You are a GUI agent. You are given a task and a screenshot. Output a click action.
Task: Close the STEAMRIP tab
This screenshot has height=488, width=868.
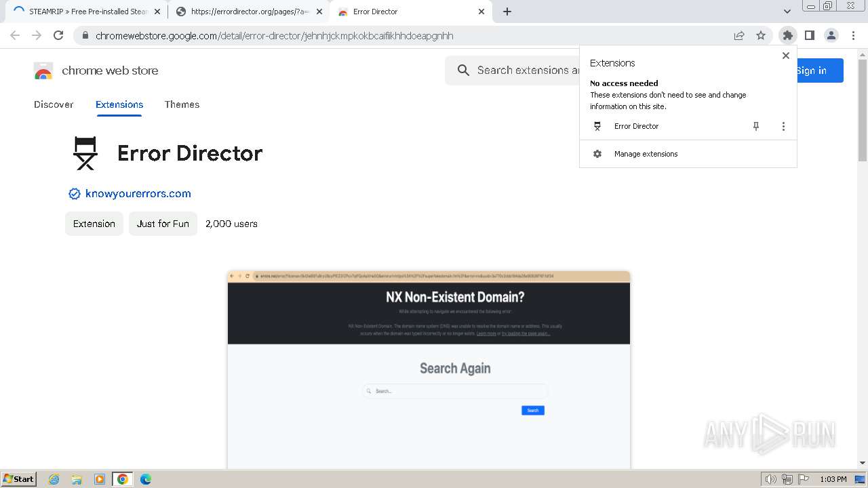click(158, 12)
